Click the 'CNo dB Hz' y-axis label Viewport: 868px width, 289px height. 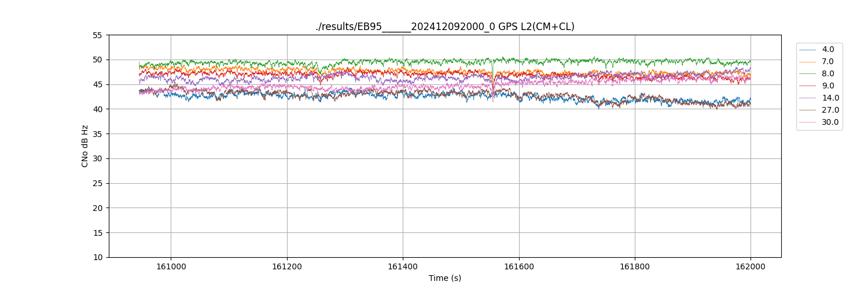point(85,146)
